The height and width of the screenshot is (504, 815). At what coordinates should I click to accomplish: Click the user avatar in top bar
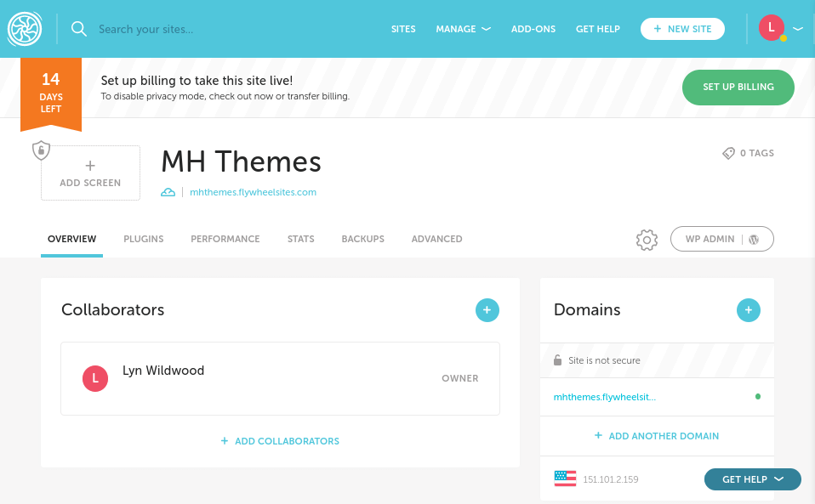click(772, 28)
